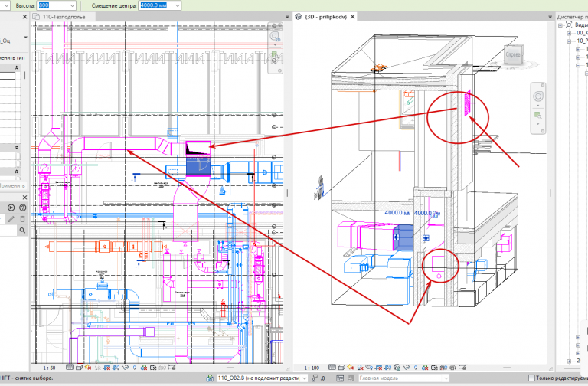Close the lower left panel with X
Image resolution: width=588 pixels, height=386 pixels.
[24, 198]
